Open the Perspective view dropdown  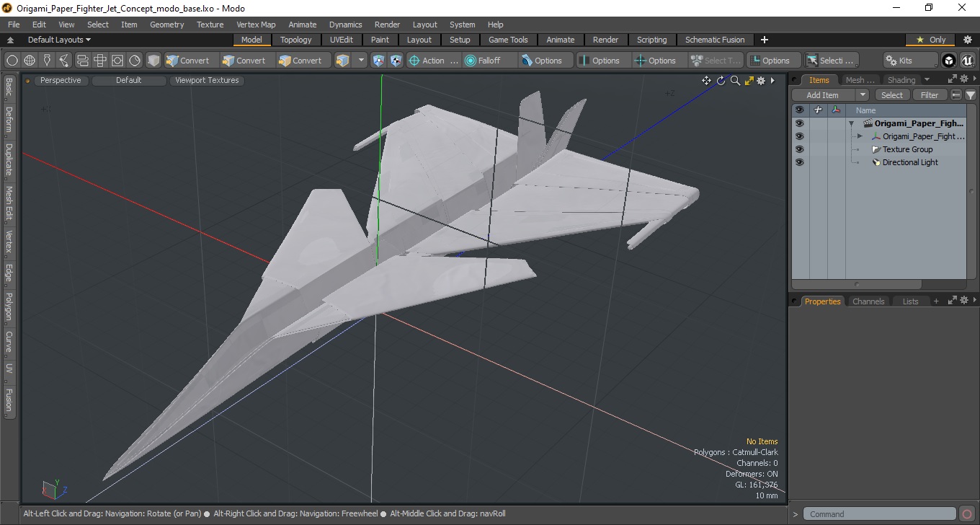click(x=61, y=81)
